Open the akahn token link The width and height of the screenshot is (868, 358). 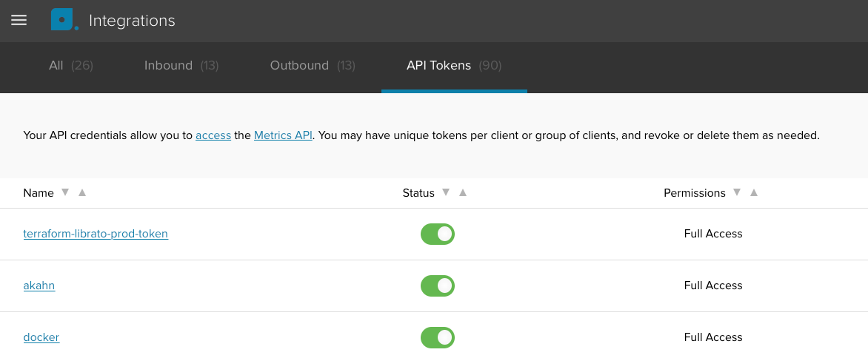coord(39,286)
